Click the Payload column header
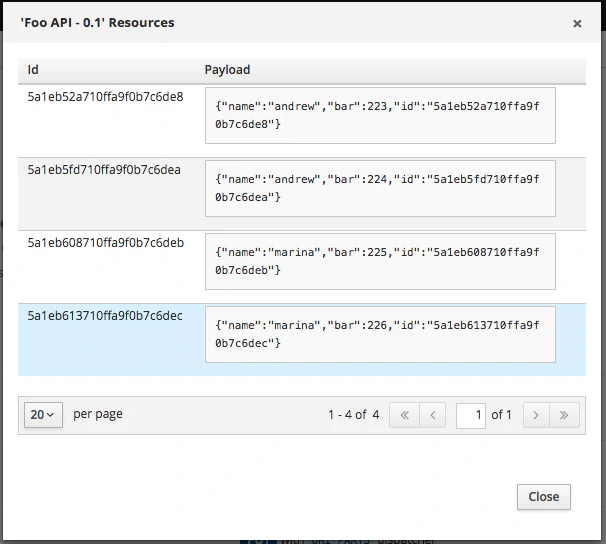 [x=227, y=70]
